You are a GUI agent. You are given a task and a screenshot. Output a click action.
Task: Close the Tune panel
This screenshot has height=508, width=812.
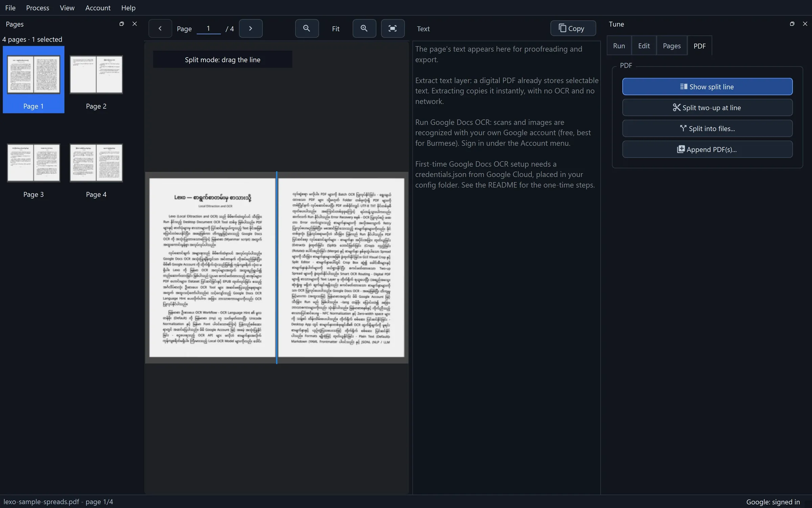(x=805, y=24)
